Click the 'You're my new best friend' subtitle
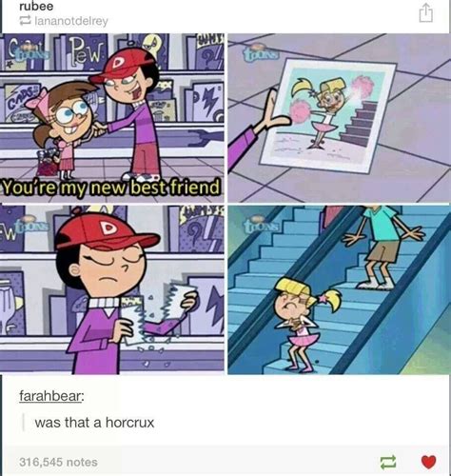Image resolution: width=451 pixels, height=476 pixels. pyautogui.click(x=111, y=188)
